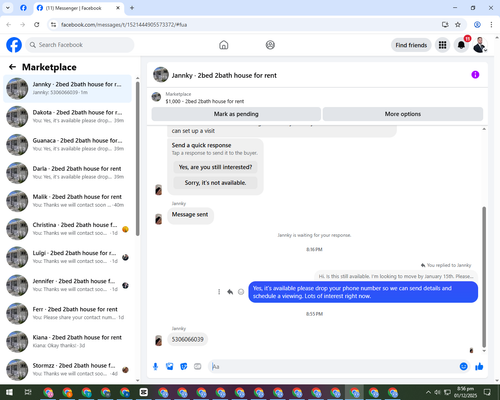Screen dimensions: 500x400
Task: Click Mark as pending button
Action: click(236, 114)
